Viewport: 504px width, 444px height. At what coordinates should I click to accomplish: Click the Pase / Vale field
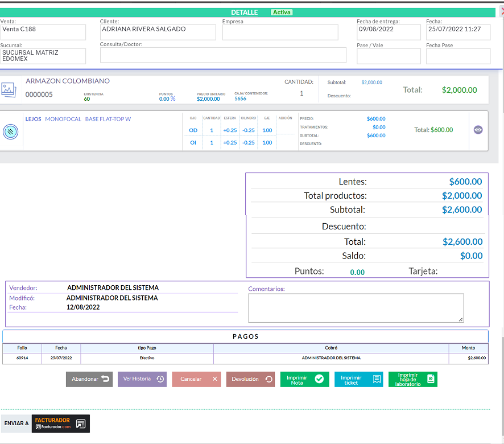389,56
